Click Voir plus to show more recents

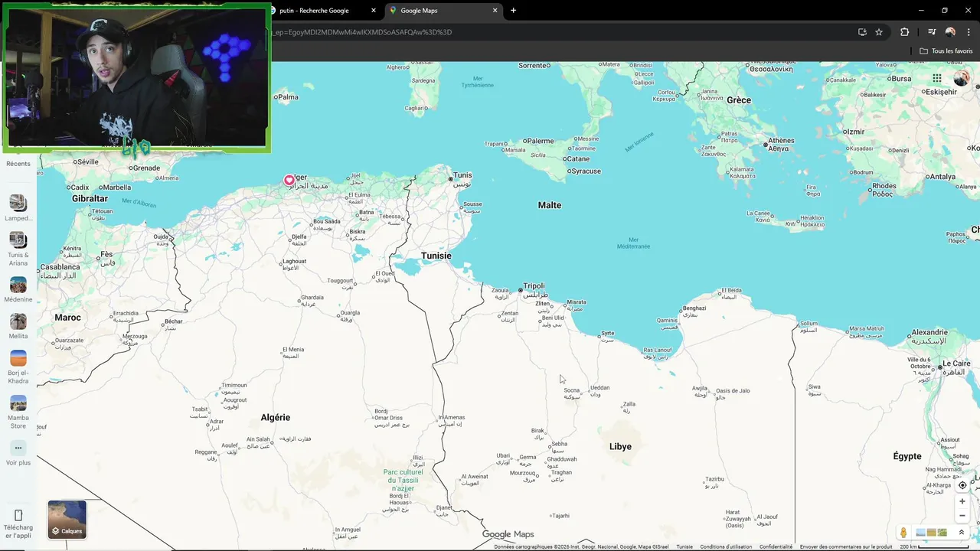coord(18,454)
